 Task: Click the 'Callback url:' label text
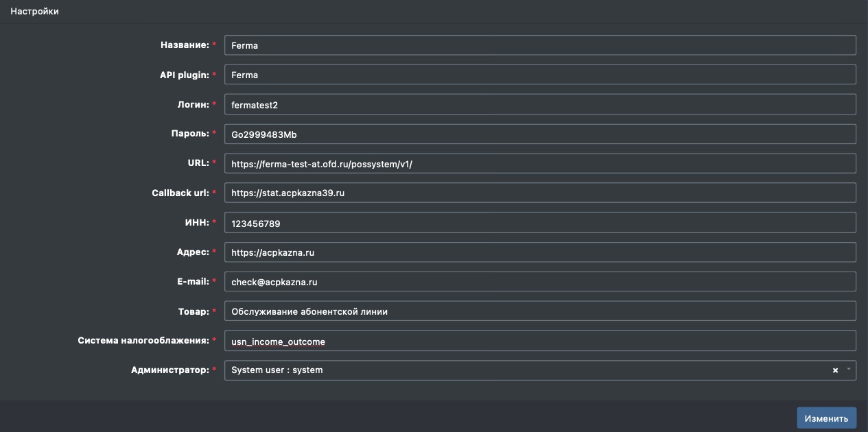[180, 193]
